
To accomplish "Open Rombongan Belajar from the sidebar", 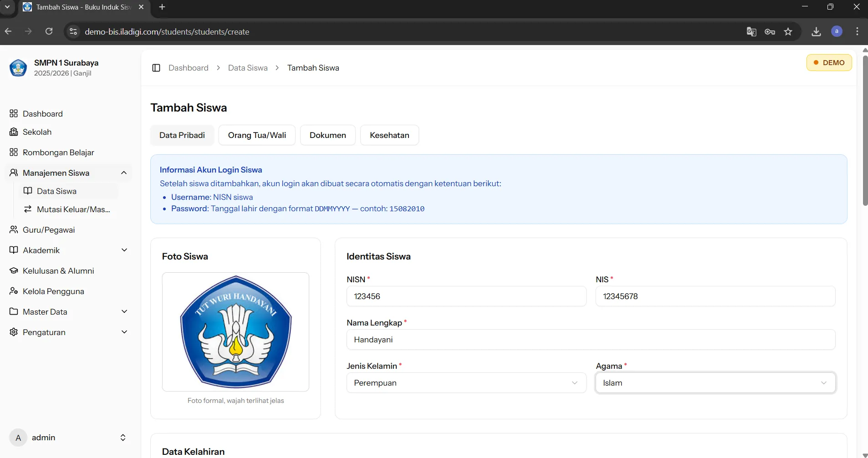I will click(68, 152).
